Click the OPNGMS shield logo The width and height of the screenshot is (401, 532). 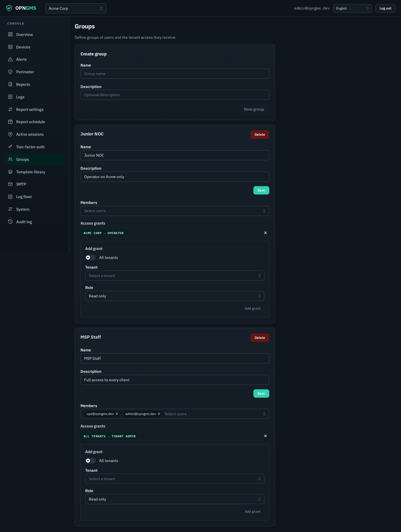pos(9,8)
